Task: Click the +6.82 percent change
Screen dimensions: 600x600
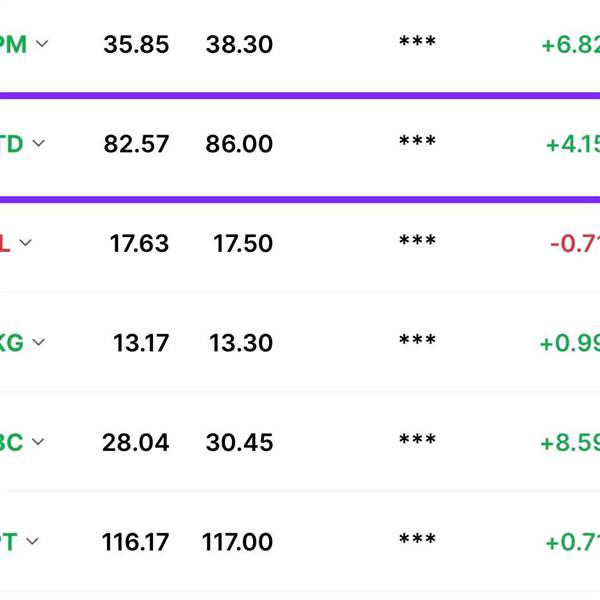Action: (571, 44)
